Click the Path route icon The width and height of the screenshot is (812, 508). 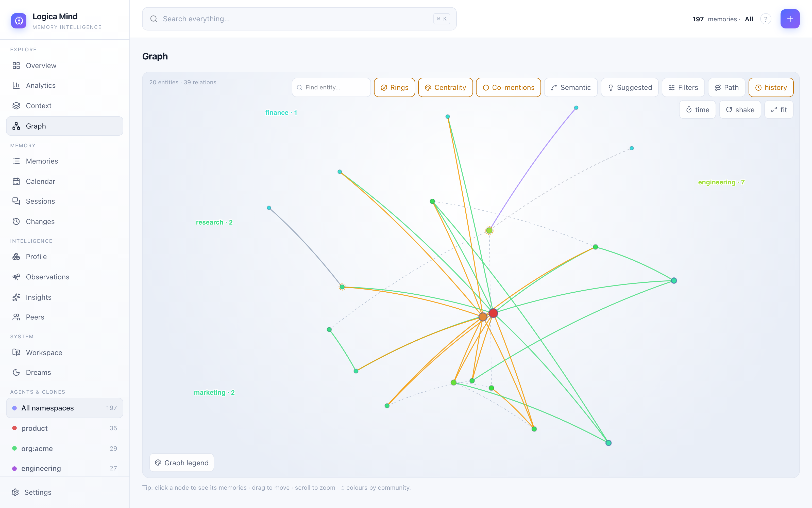coord(718,88)
